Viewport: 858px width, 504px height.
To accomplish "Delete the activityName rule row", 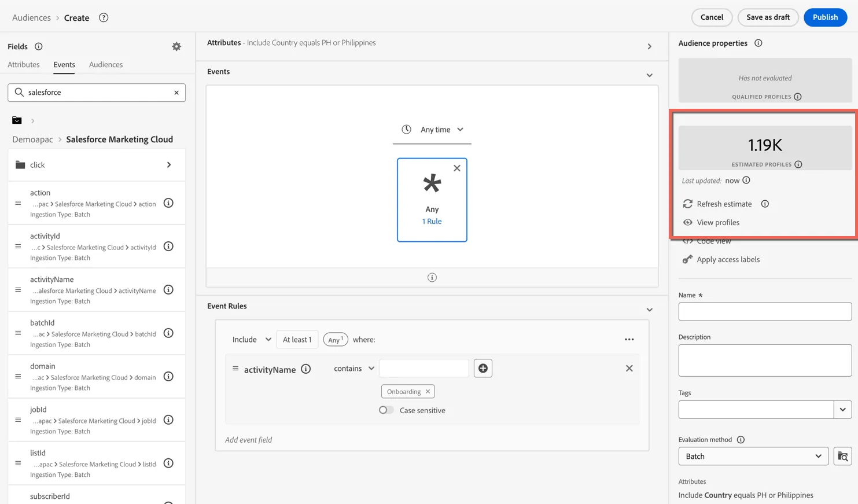I will [x=629, y=369].
